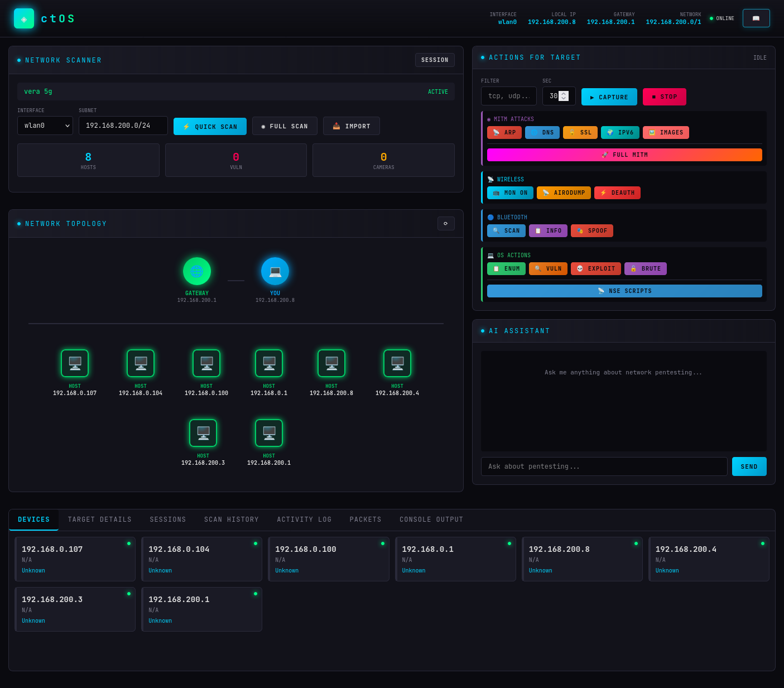Launch the Full MITM attack
The height and width of the screenshot is (688, 784).
[624, 155]
